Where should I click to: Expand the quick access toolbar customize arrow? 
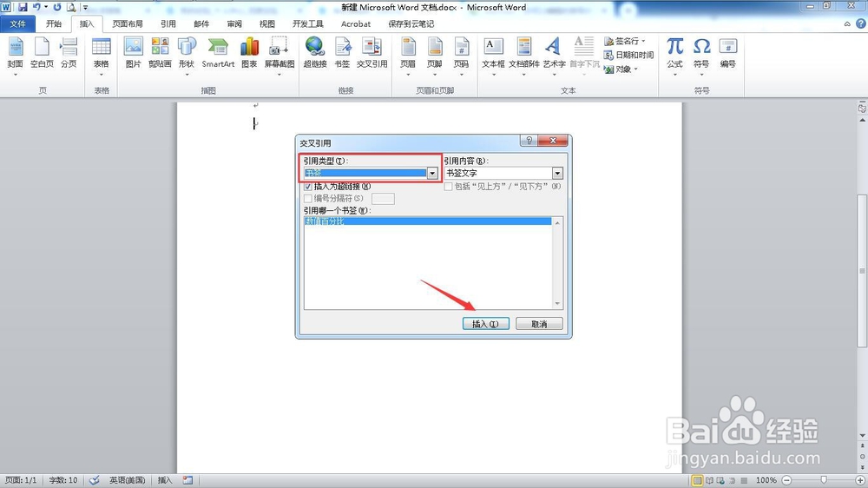85,8
